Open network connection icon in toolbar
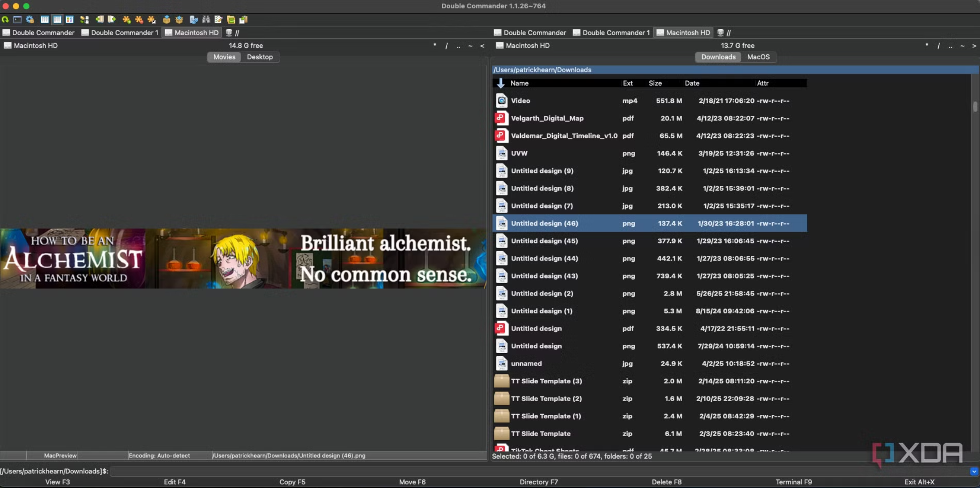The image size is (980, 488). (194, 20)
